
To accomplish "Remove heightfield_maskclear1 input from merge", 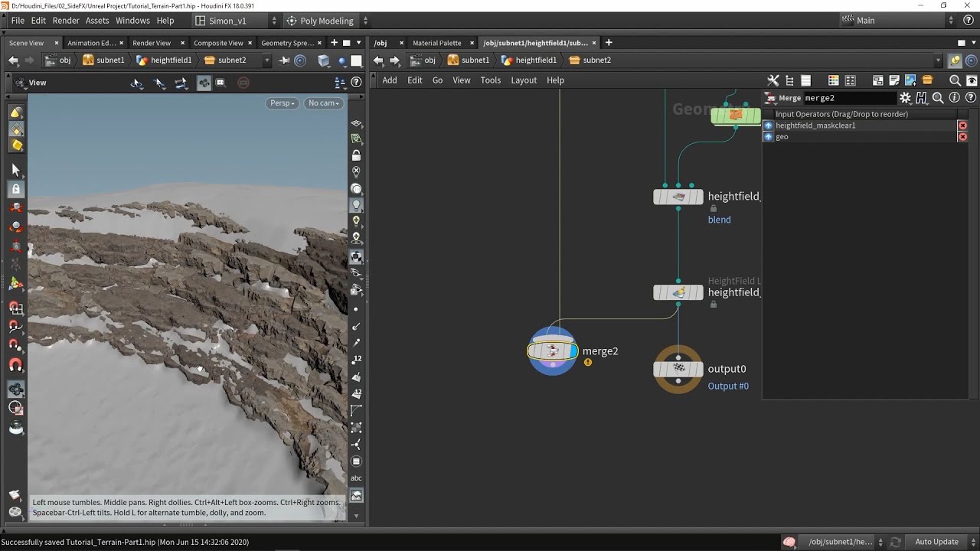I will pyautogui.click(x=962, y=126).
